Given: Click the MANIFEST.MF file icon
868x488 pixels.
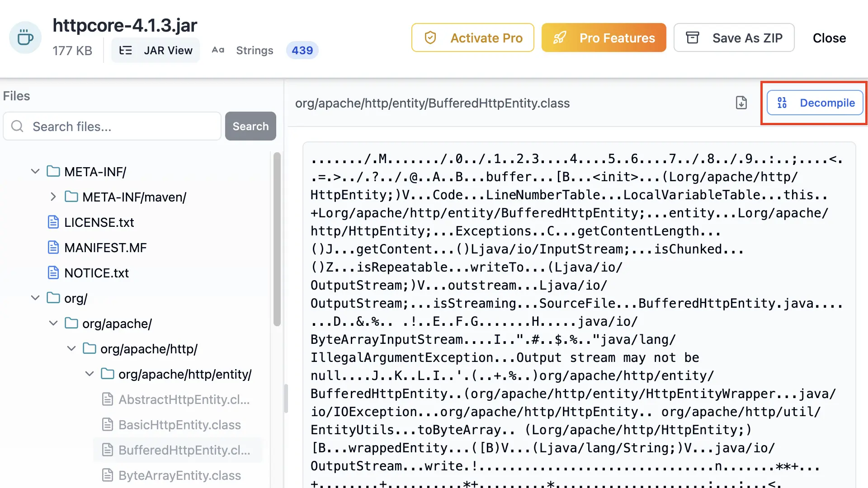Looking at the screenshot, I should 53,248.
